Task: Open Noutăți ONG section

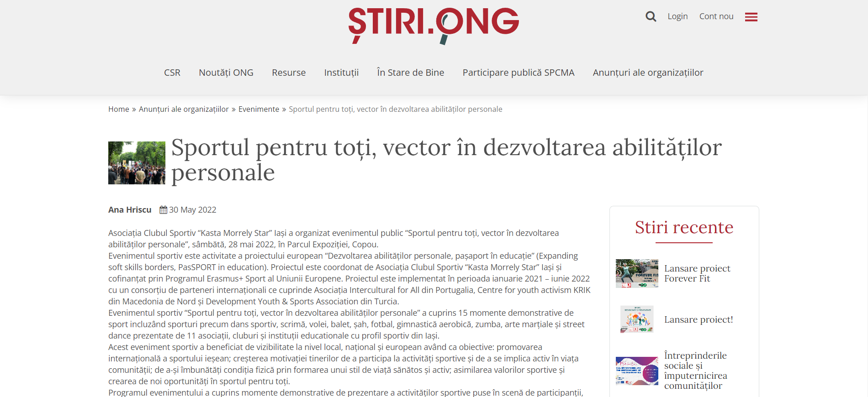Action: [x=226, y=73]
